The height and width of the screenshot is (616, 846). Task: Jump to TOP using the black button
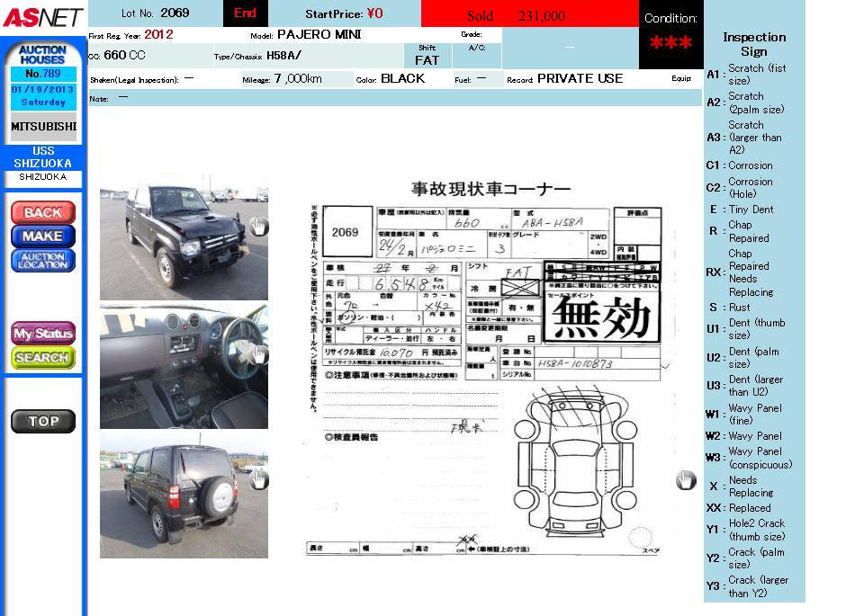point(42,421)
